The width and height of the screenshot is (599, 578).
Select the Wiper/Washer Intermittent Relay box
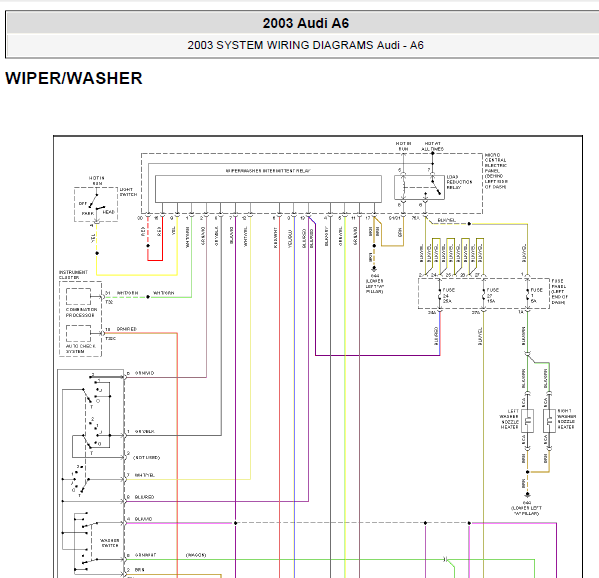click(x=268, y=189)
